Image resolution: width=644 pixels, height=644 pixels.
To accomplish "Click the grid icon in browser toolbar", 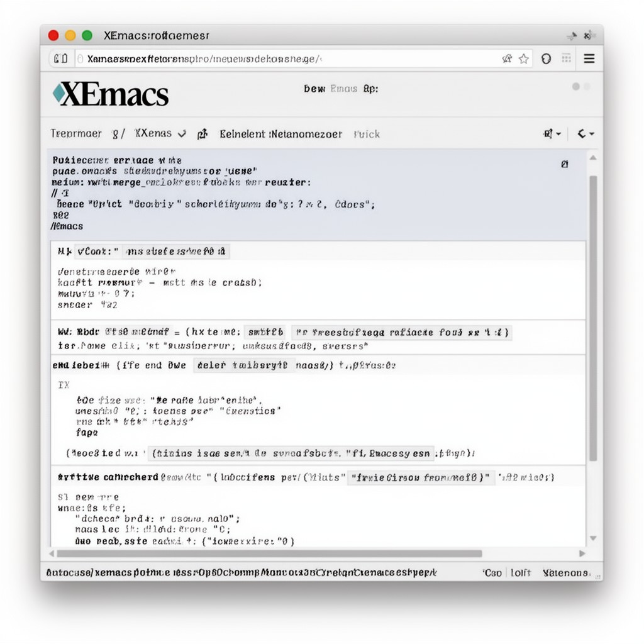I will click(x=567, y=58).
